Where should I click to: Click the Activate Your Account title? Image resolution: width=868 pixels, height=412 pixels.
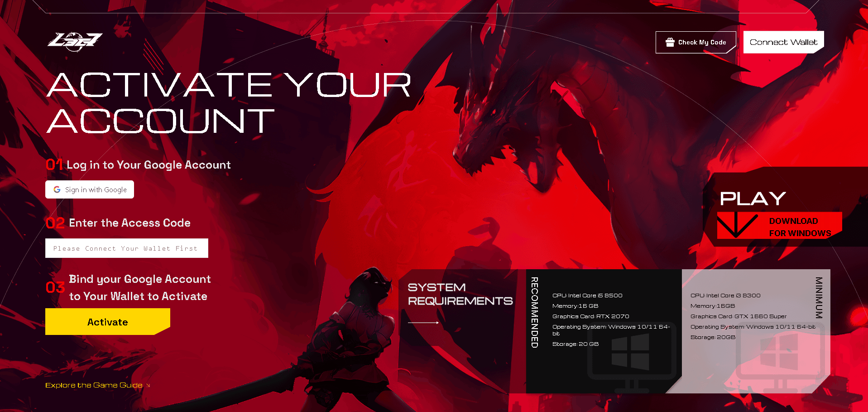pyautogui.click(x=229, y=103)
